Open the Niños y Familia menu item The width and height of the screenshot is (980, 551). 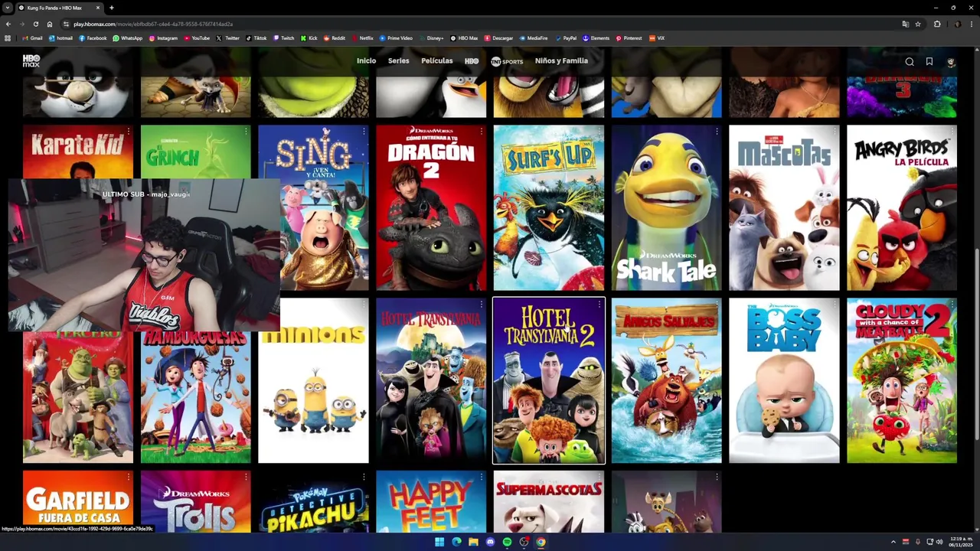561,61
